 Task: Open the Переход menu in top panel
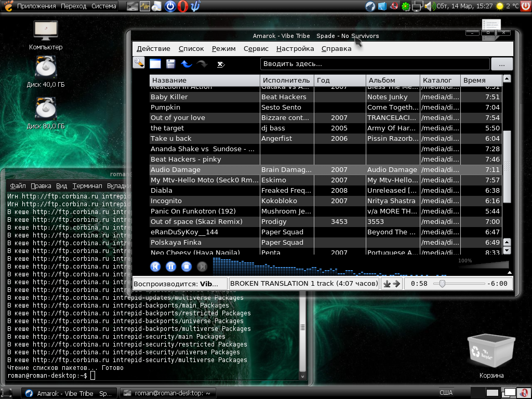point(74,6)
